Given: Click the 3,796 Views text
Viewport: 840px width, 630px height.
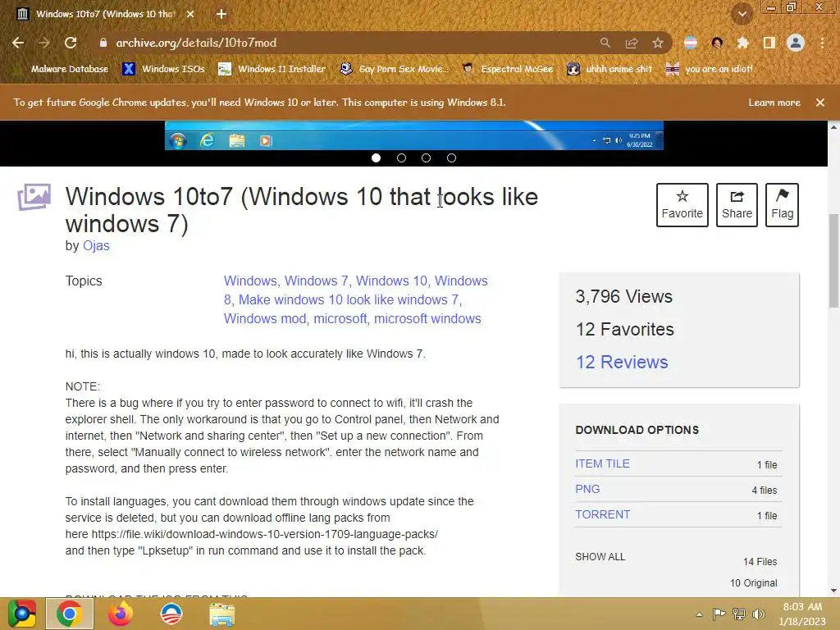Looking at the screenshot, I should (623, 297).
